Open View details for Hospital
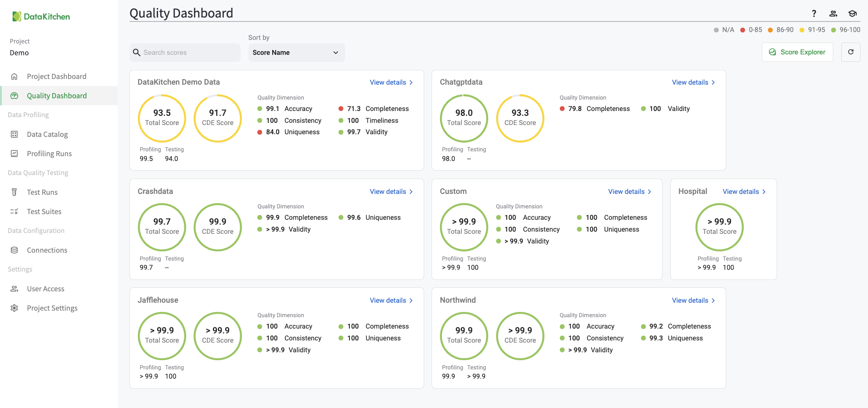 click(741, 192)
